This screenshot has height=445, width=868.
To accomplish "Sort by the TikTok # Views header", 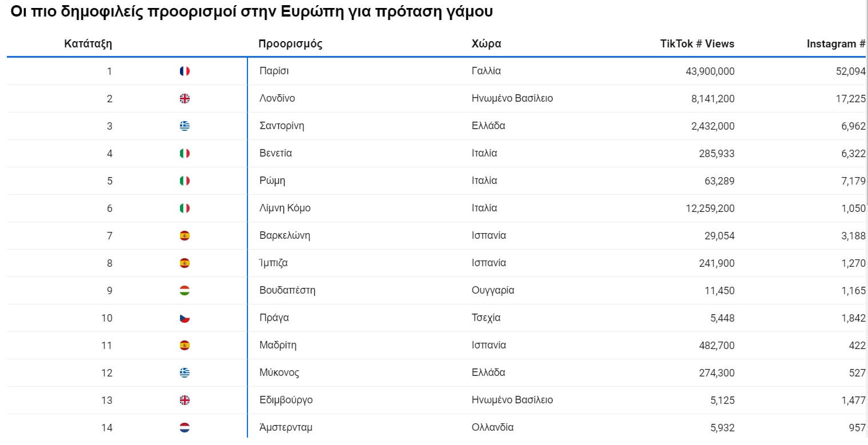I will click(697, 44).
